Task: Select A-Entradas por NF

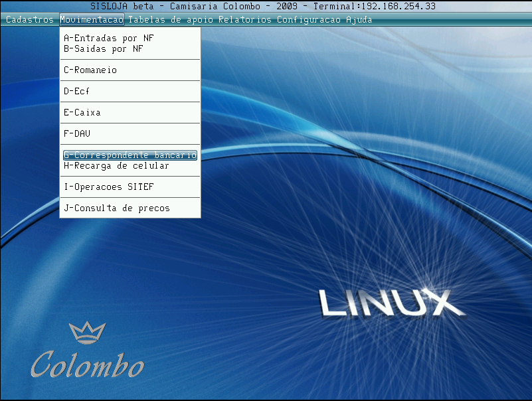Action: (x=108, y=39)
